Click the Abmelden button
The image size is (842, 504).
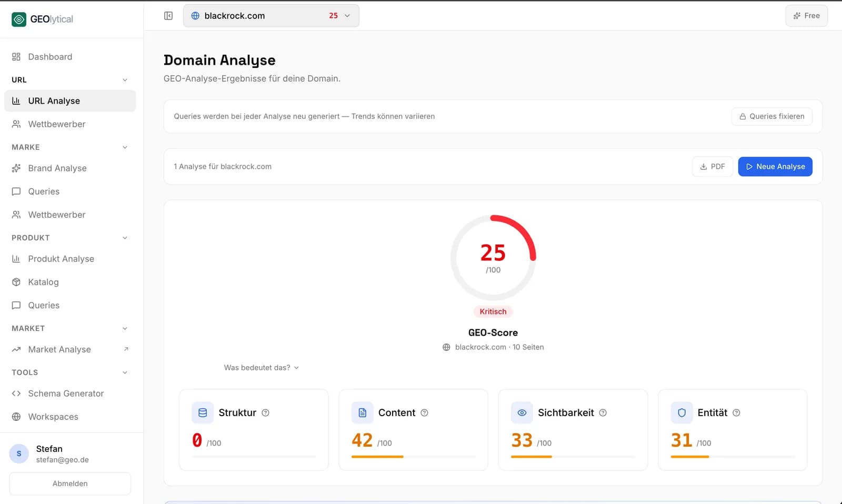[x=70, y=483]
